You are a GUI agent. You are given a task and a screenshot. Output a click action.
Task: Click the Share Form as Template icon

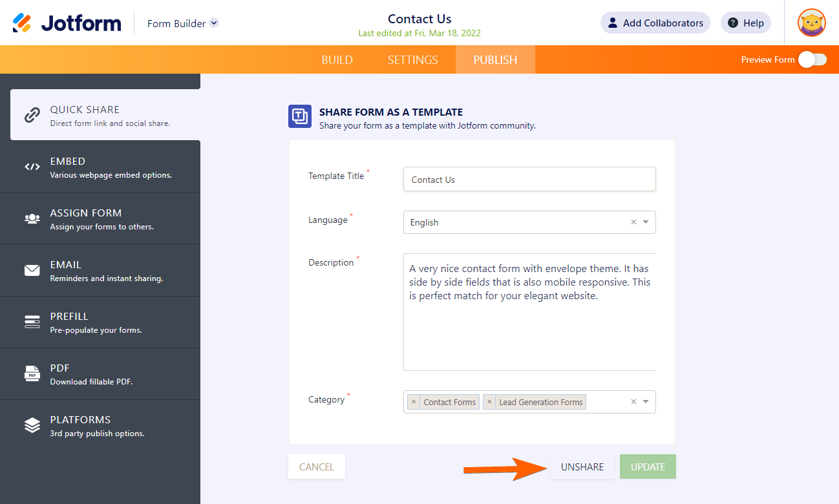(300, 116)
